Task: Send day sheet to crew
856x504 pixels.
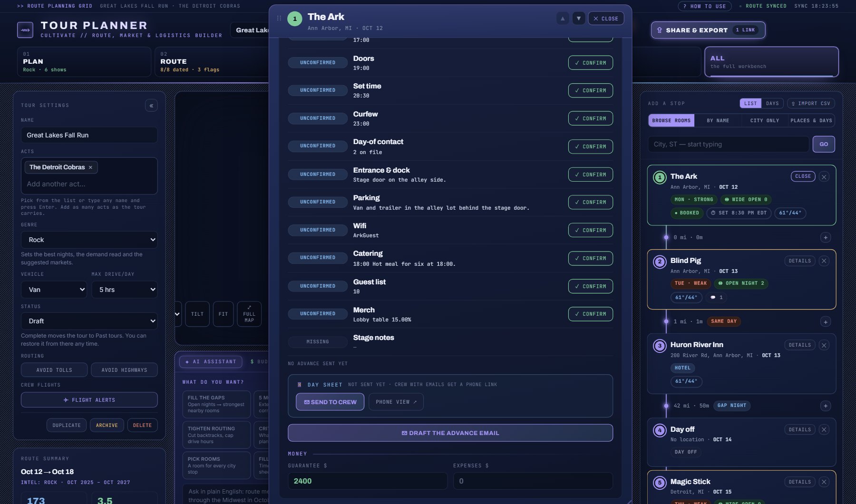Action: click(330, 402)
